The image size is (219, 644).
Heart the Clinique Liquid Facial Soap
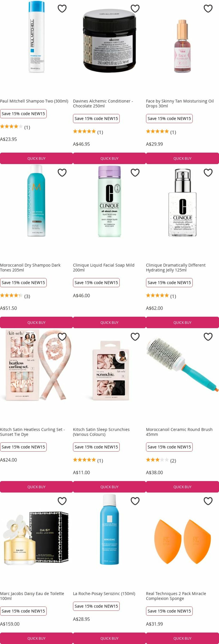click(x=135, y=173)
